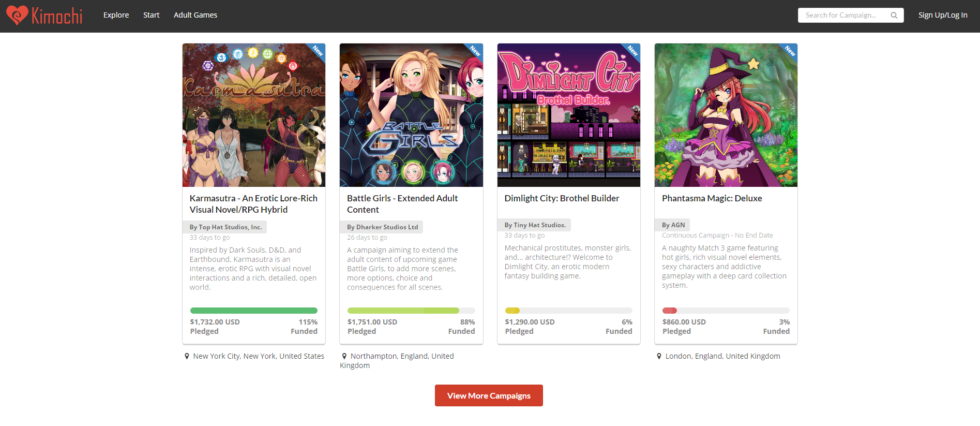Click By Dharker Studios Ltd tag
The image size is (980, 426).
pos(382,227)
